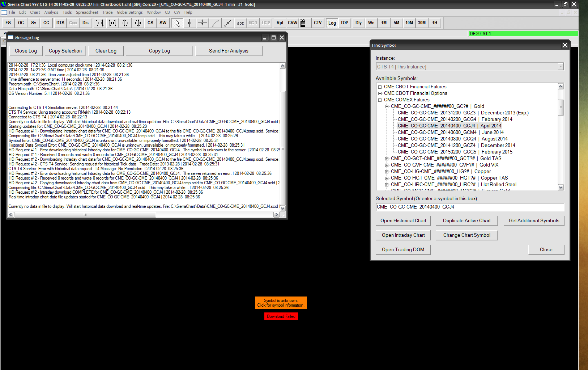Click the Sv toolbar button
The image size is (588, 370).
34,23
